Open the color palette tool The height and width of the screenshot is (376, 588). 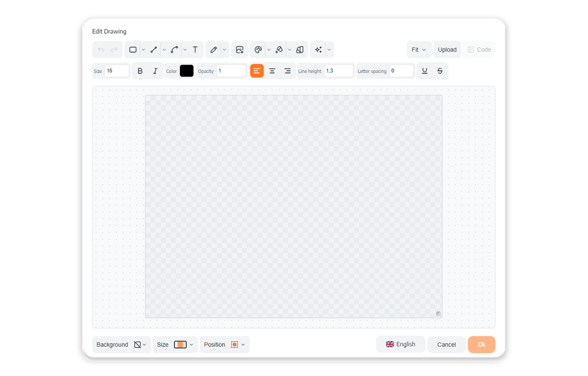(x=258, y=50)
